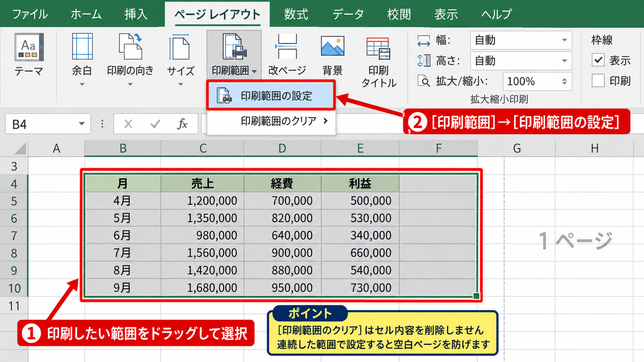This screenshot has width=644, height=362.
Task: Click the 利益 header cell
Action: 360,184
